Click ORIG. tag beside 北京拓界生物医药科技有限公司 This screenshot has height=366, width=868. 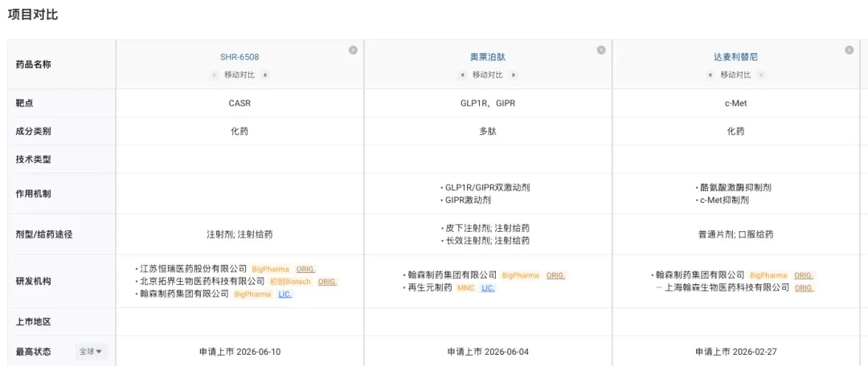[328, 282]
